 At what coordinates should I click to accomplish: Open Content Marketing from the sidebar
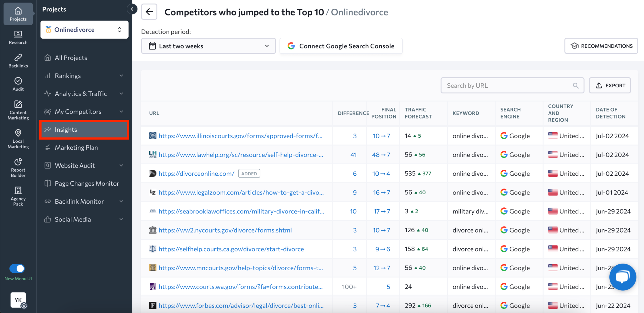coord(18,109)
